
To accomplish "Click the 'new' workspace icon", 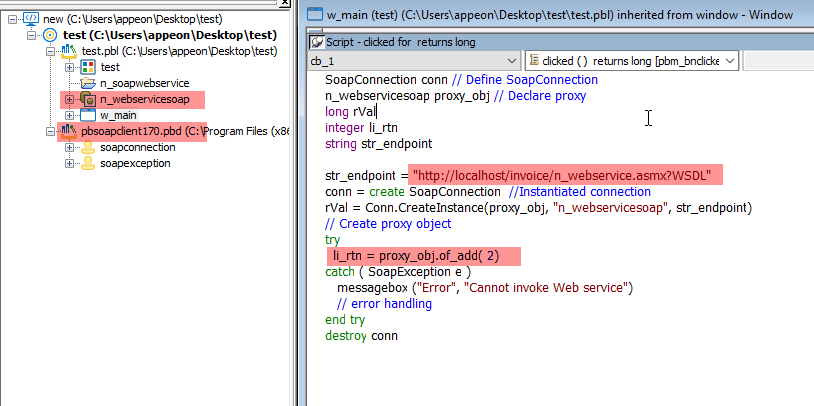I will point(30,19).
